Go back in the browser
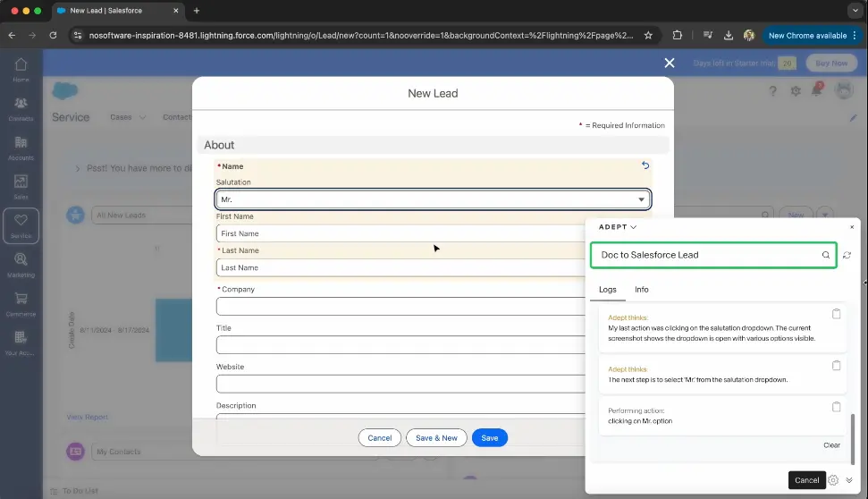 coord(13,36)
